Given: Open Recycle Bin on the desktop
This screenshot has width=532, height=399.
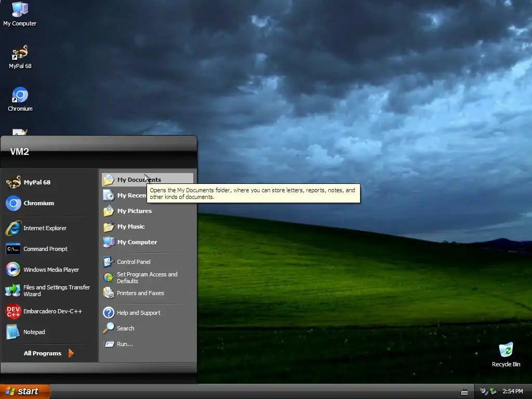Looking at the screenshot, I should pos(506,355).
